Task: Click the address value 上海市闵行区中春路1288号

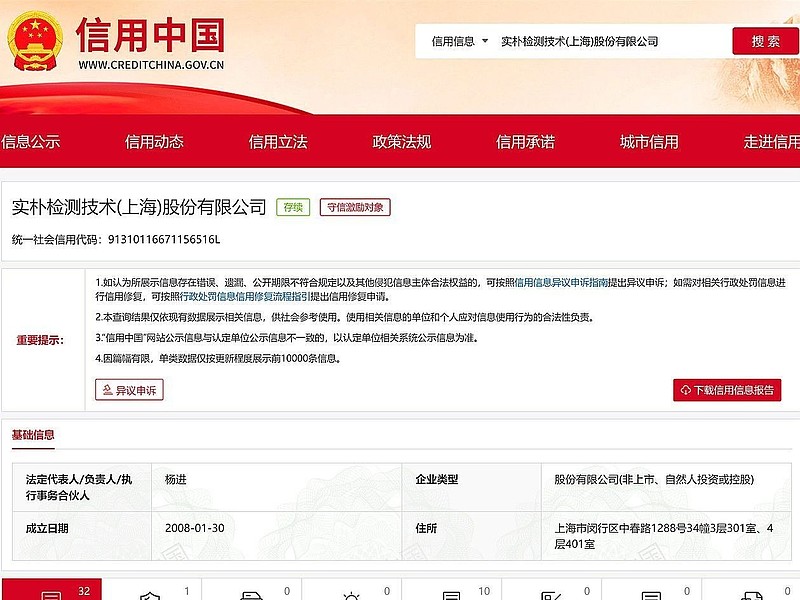Action: 664,536
